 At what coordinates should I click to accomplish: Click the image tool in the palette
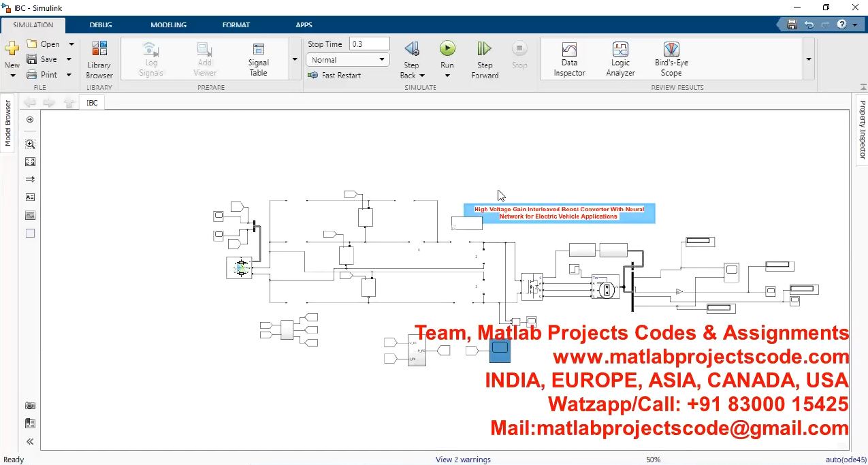[x=30, y=215]
